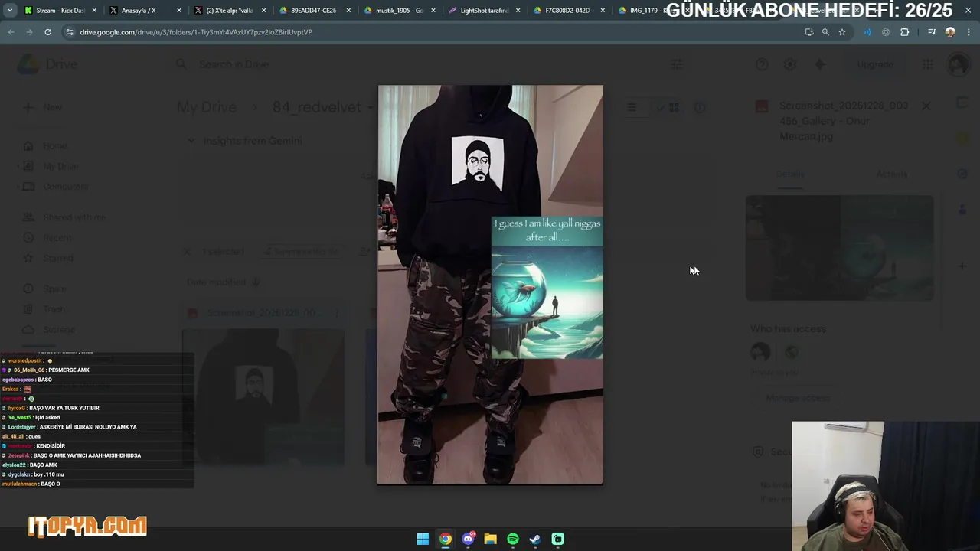Open the Drive help icon
The height and width of the screenshot is (551, 980).
click(x=762, y=64)
